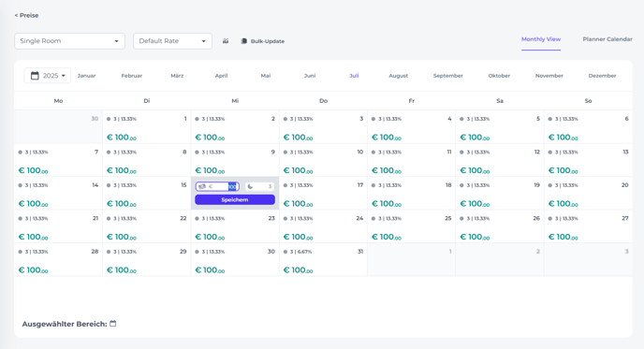Viewport: 644px width, 349px height.
Task: Click the € 100 price on July 6
Action: [x=563, y=138]
